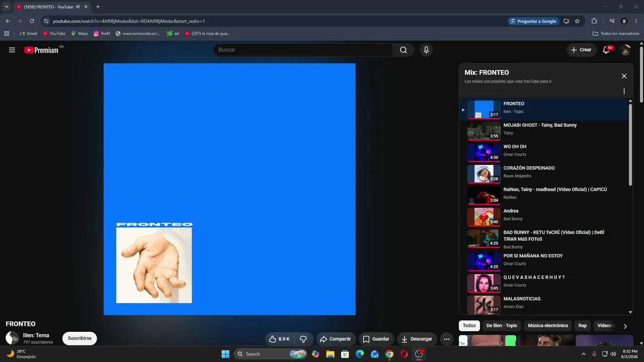The image size is (644, 362).
Task: Launch Microsoft Edge from the taskbar
Action: pos(360,354)
